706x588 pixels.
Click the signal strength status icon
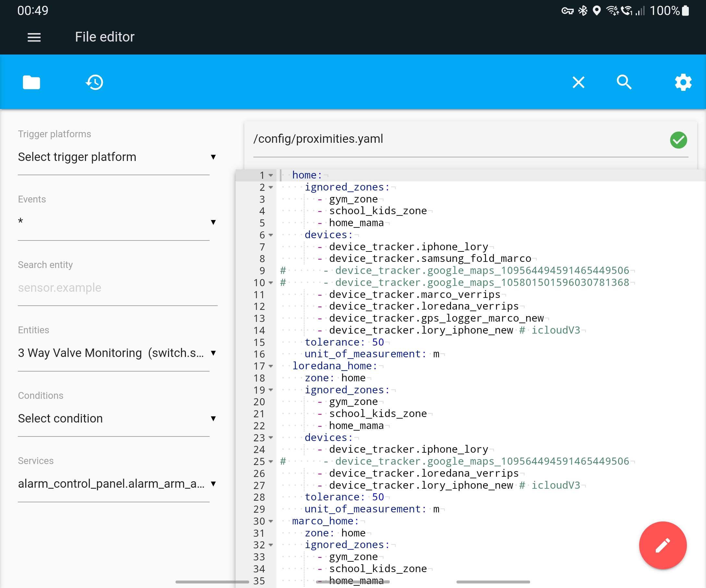click(x=640, y=11)
